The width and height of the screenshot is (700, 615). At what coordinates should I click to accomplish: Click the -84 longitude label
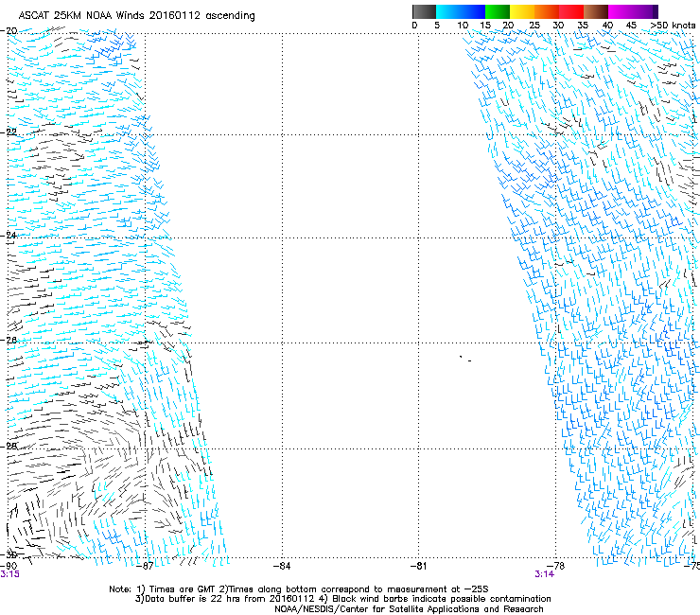point(282,566)
